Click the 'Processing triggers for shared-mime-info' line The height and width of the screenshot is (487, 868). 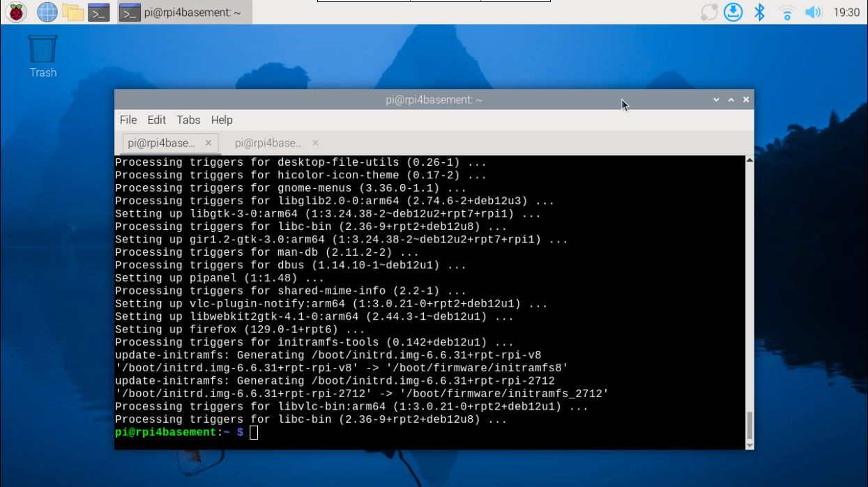[x=291, y=291]
